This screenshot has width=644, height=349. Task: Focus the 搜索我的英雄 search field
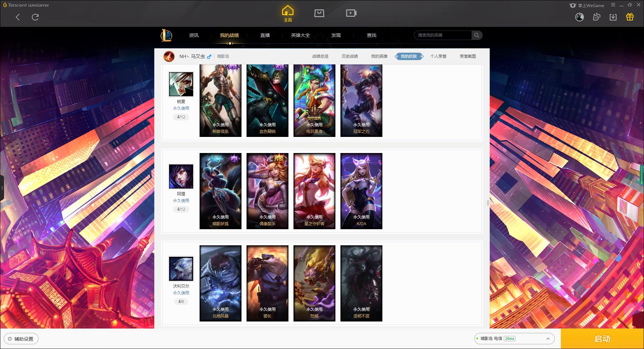(443, 35)
